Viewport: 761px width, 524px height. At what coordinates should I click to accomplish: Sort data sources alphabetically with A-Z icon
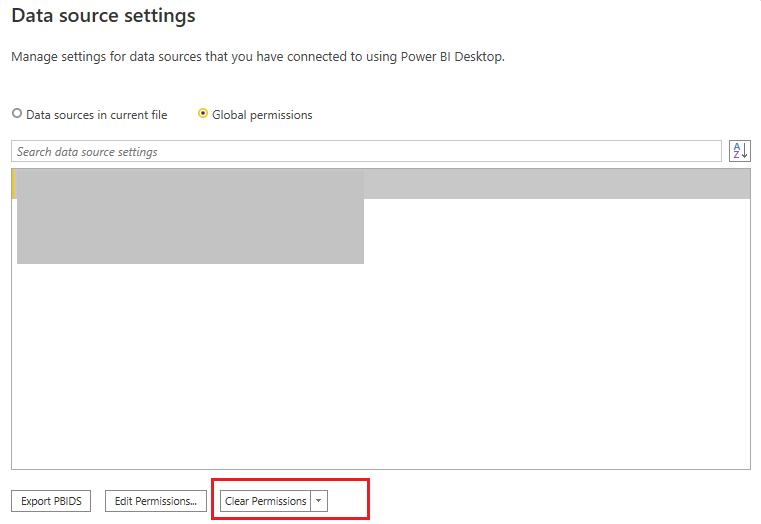(740, 151)
